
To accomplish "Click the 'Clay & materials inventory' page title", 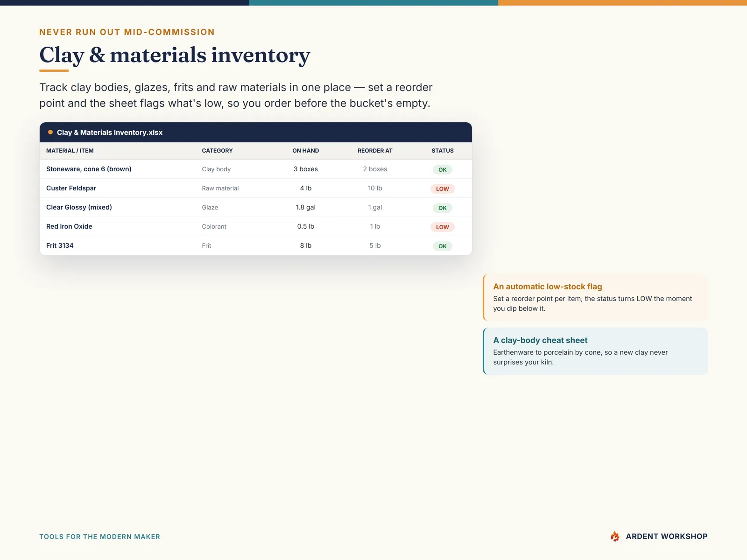I will (175, 55).
